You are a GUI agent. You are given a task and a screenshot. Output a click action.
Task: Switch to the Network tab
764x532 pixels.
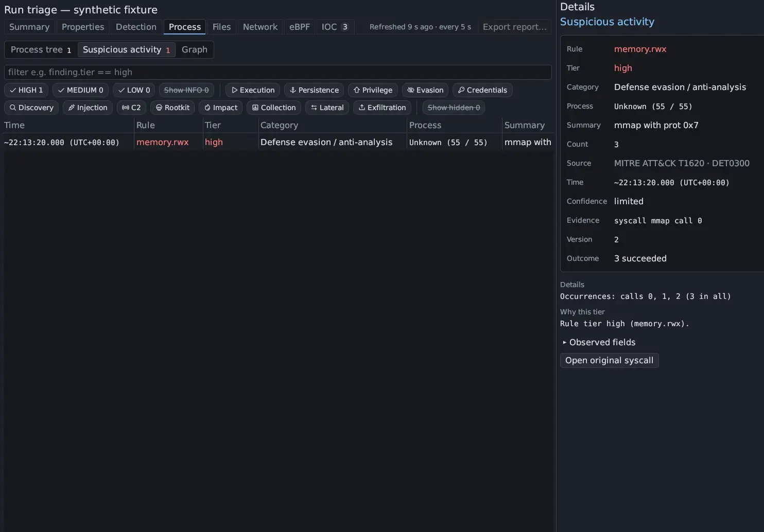point(260,27)
